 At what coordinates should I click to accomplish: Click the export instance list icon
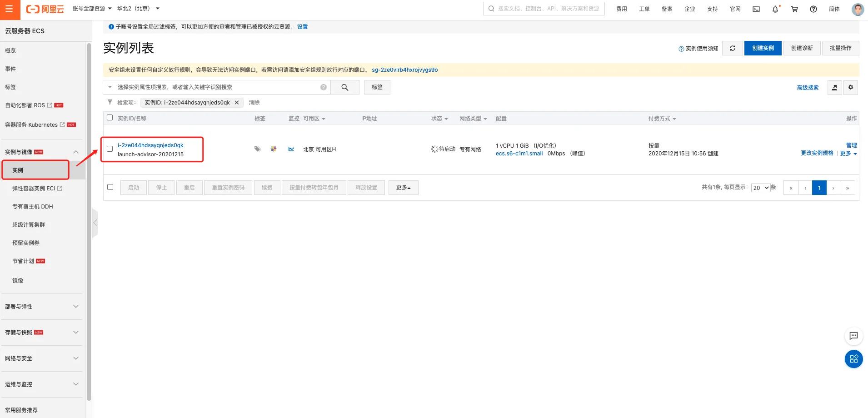point(834,87)
